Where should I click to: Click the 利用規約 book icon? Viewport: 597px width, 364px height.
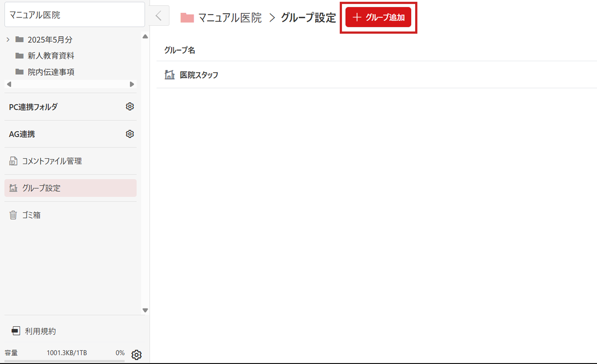coord(16,331)
